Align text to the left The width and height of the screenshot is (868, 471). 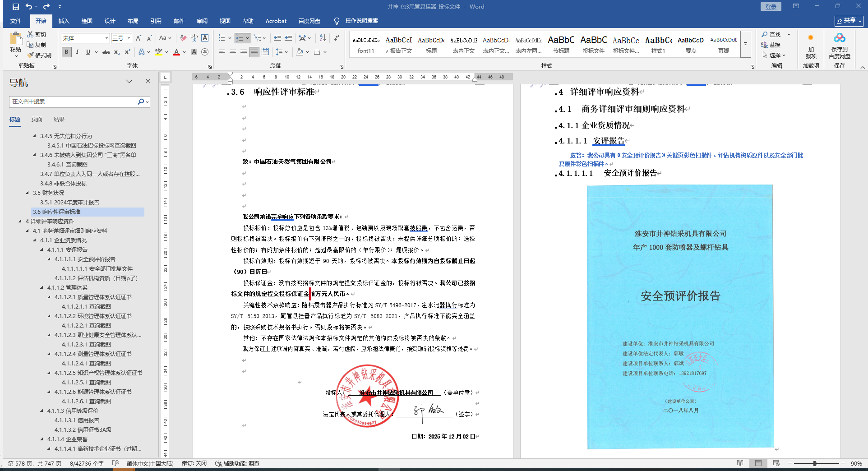click(222, 52)
